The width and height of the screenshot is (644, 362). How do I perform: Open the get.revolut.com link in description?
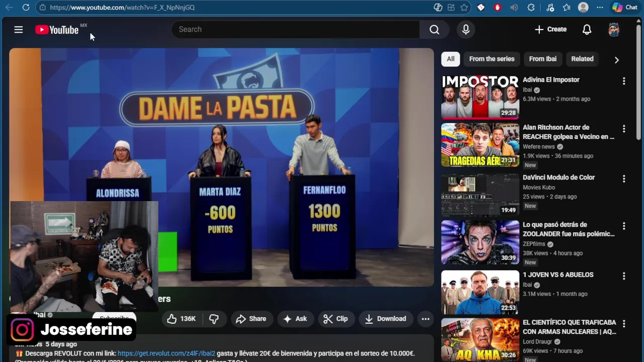click(x=166, y=353)
